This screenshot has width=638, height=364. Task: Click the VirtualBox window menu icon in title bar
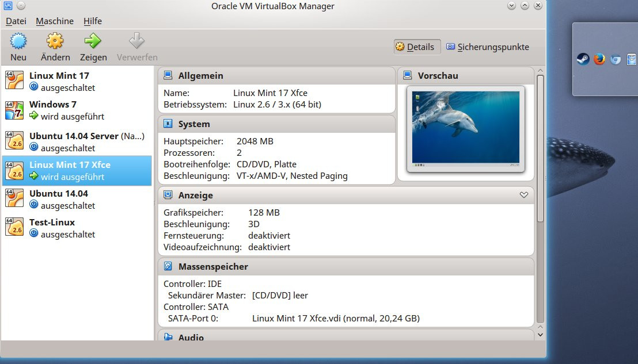pyautogui.click(x=7, y=6)
